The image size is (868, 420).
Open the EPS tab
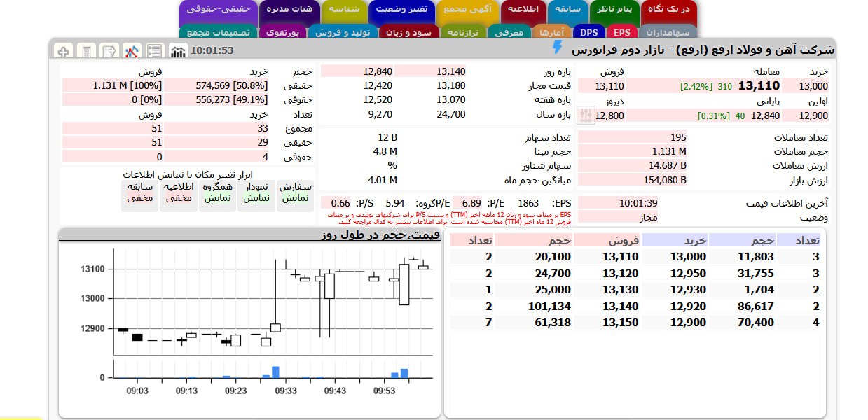pyautogui.click(x=621, y=32)
